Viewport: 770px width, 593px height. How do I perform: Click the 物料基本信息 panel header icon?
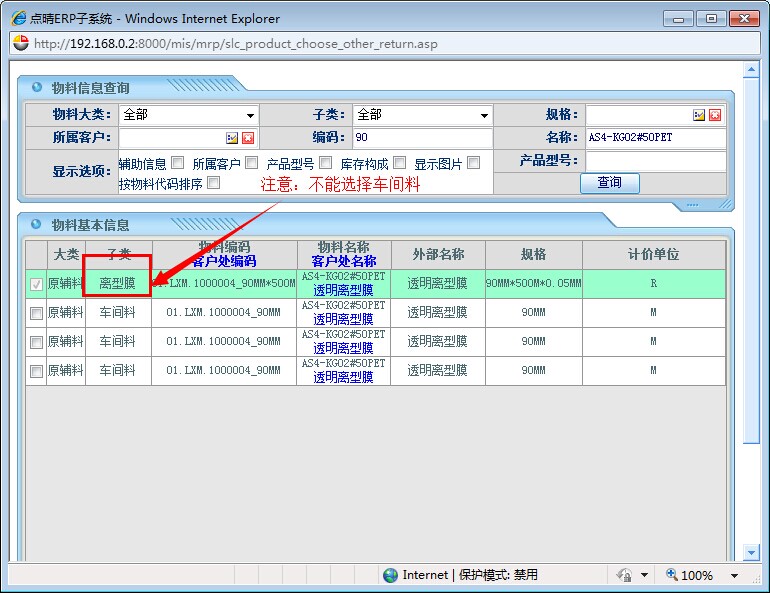37,224
